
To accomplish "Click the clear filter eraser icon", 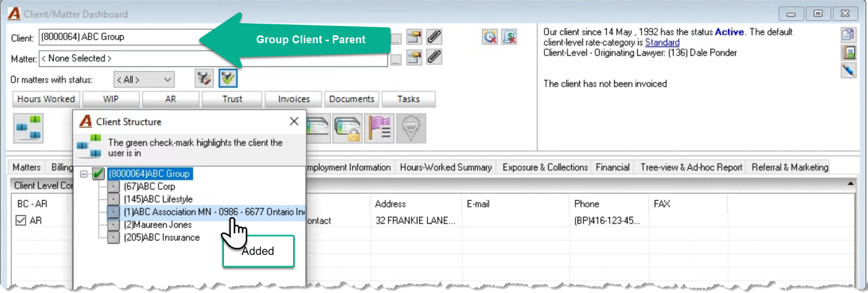I will tap(204, 79).
